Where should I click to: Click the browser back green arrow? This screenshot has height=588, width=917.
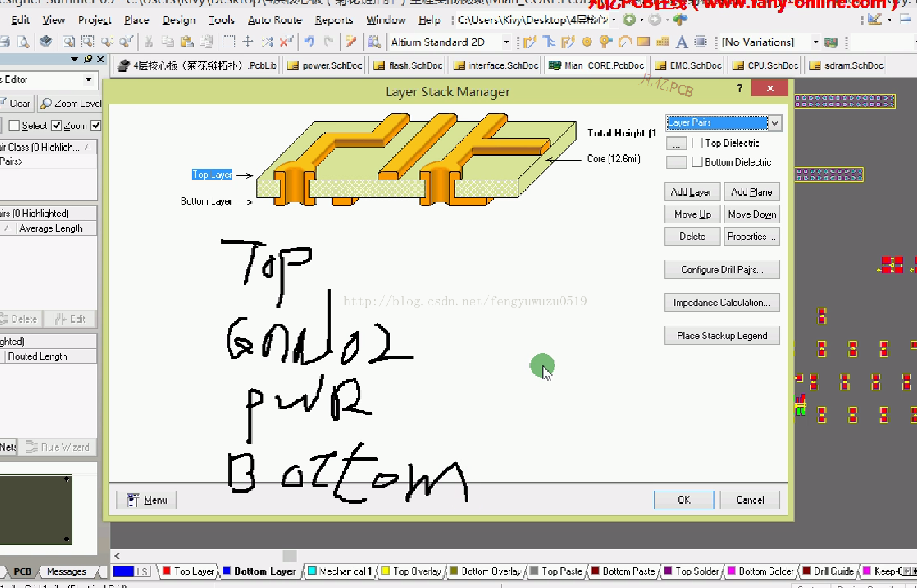(x=629, y=20)
